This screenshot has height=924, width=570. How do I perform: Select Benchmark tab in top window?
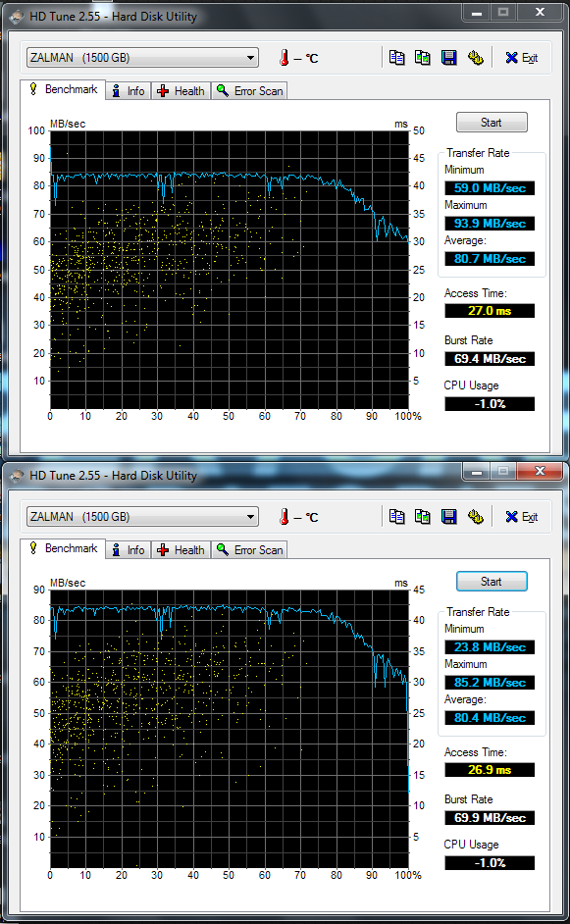pos(63,89)
